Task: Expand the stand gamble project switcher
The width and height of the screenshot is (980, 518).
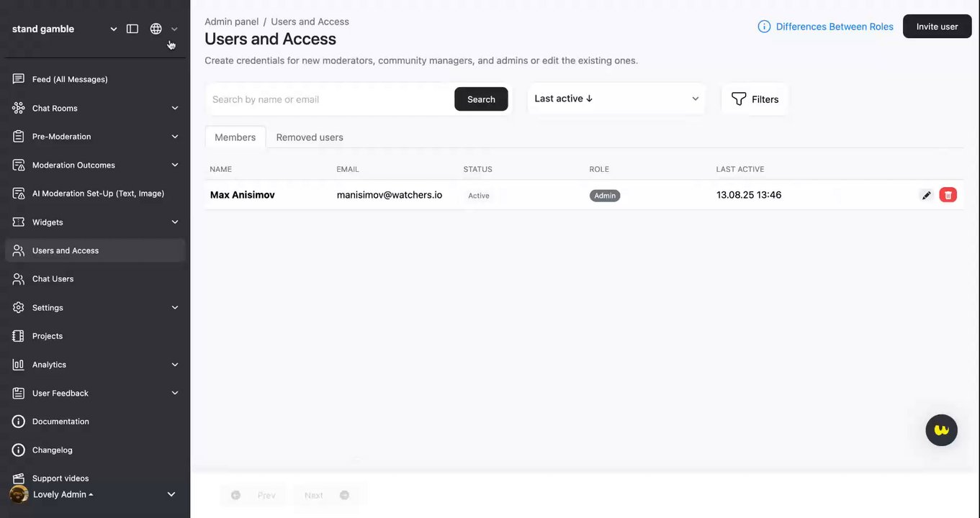Action: [x=113, y=29]
